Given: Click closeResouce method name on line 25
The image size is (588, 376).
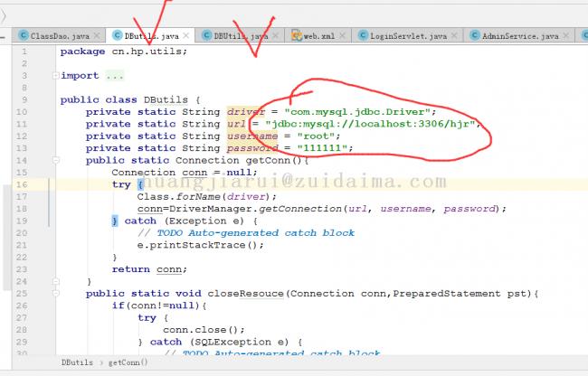Looking at the screenshot, I should 246,294.
